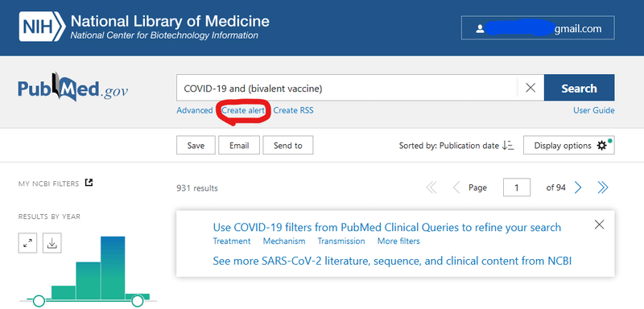Open the See more SARS-CoV-2 literature link

click(392, 261)
